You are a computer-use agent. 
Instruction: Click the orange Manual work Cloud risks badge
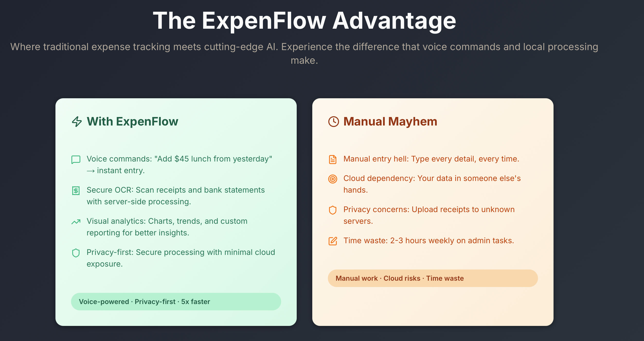pos(432,278)
